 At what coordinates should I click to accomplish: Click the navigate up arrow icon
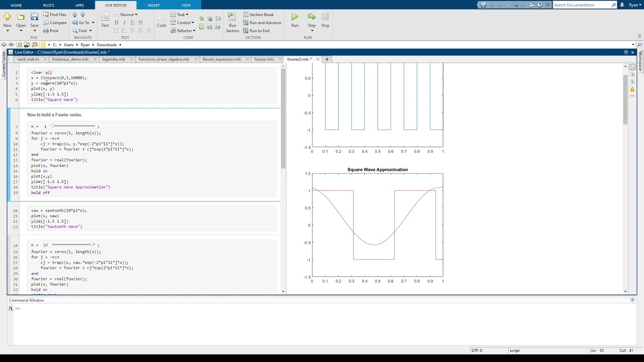[75, 15]
